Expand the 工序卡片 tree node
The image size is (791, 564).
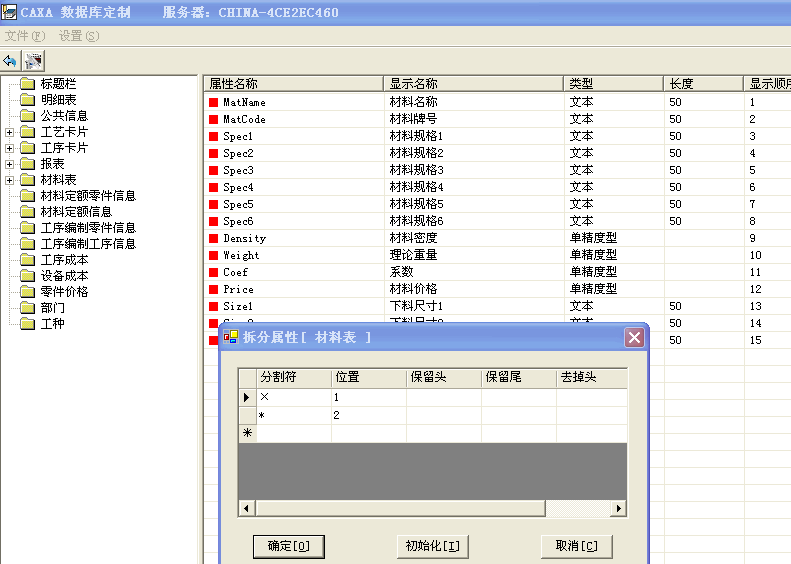(x=9, y=148)
